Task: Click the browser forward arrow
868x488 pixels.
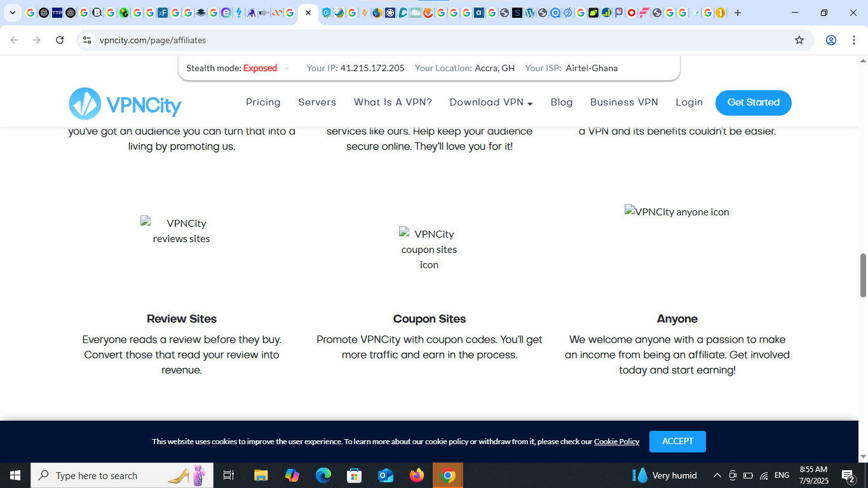Action: (x=37, y=40)
